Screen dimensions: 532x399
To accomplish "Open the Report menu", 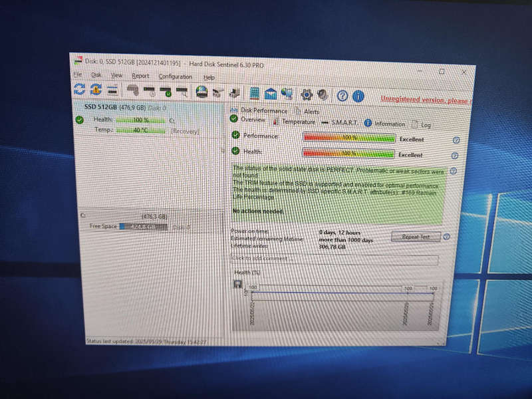I will tap(140, 76).
